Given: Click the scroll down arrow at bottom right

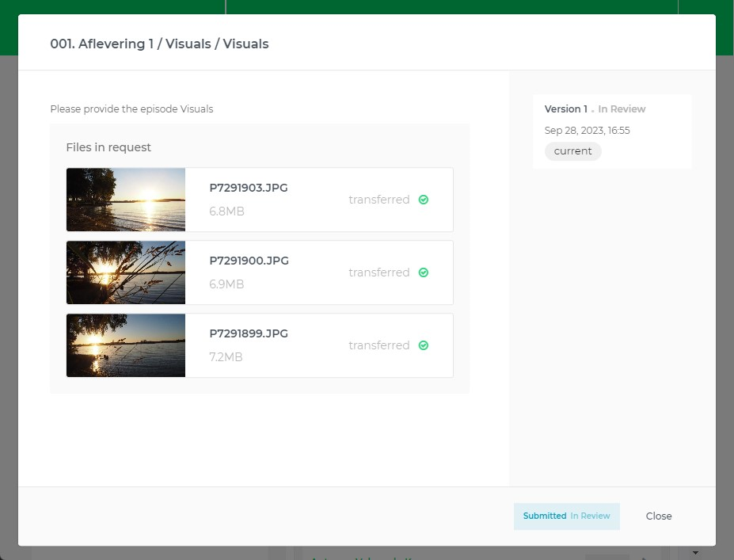Looking at the screenshot, I should 696,553.
